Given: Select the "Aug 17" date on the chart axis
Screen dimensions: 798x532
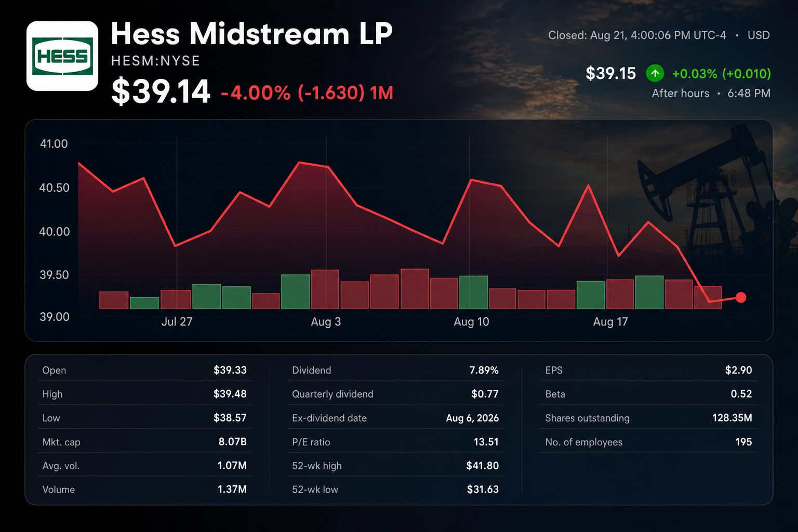Looking at the screenshot, I should [610, 322].
